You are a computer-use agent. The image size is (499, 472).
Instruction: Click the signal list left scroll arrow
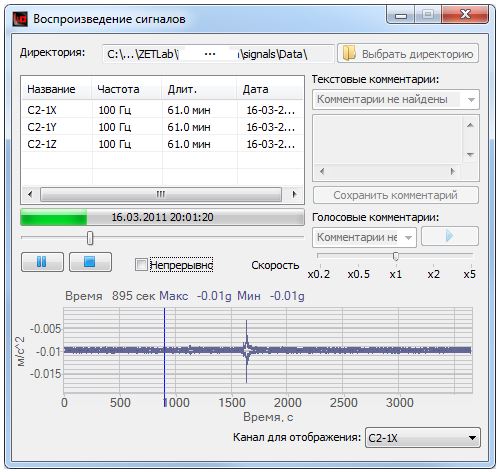click(x=30, y=194)
